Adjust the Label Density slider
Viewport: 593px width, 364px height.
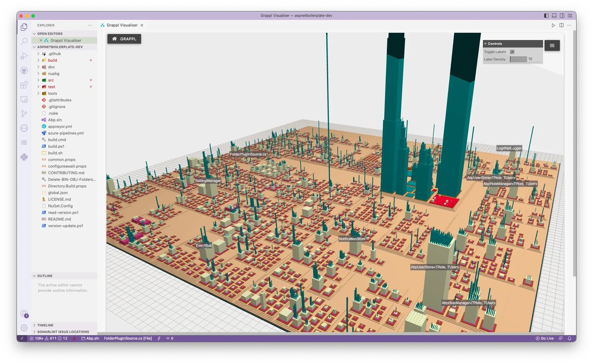pyautogui.click(x=518, y=59)
